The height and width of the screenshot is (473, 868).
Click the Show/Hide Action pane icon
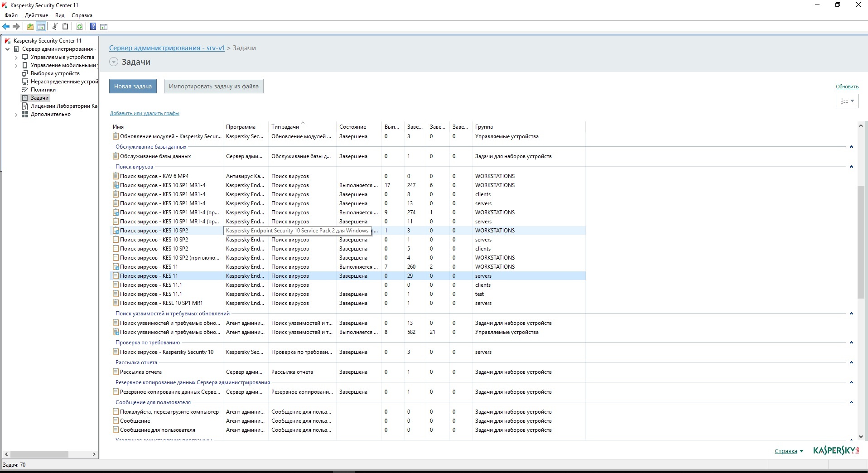104,27
